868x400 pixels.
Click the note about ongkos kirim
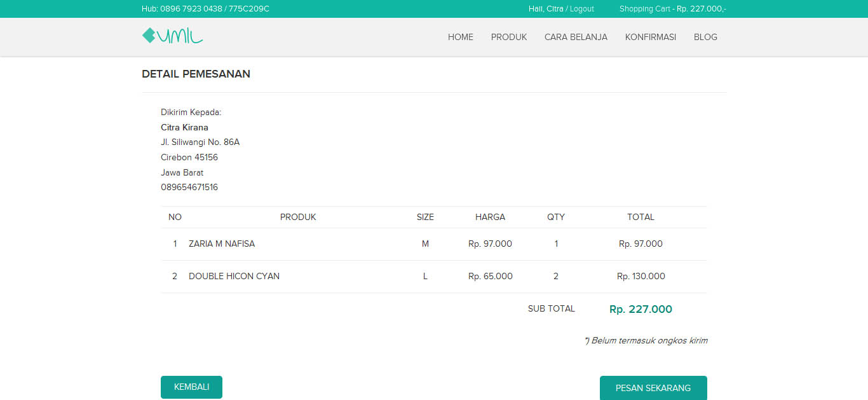click(646, 340)
